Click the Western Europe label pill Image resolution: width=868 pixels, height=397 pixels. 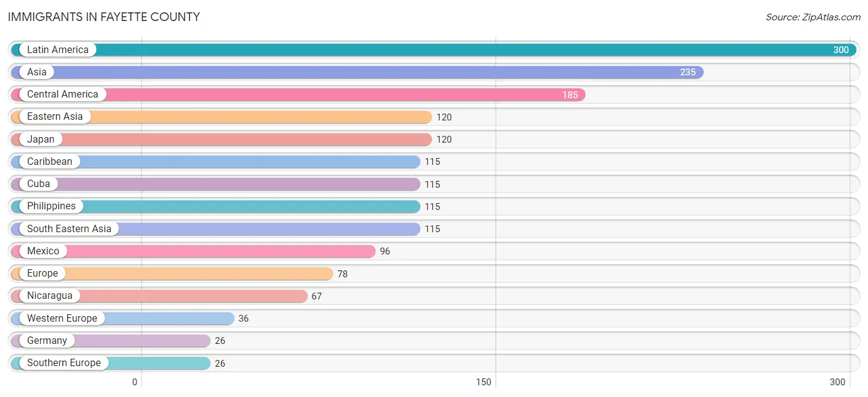point(62,319)
